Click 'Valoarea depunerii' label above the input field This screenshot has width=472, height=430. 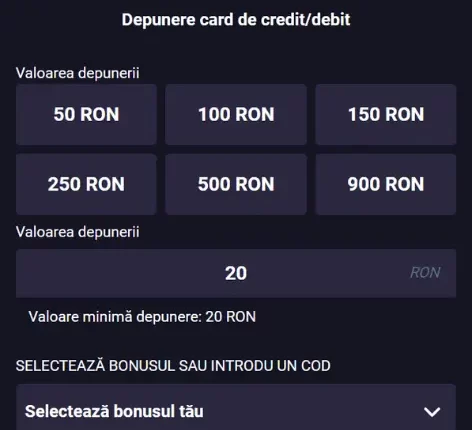point(78,232)
